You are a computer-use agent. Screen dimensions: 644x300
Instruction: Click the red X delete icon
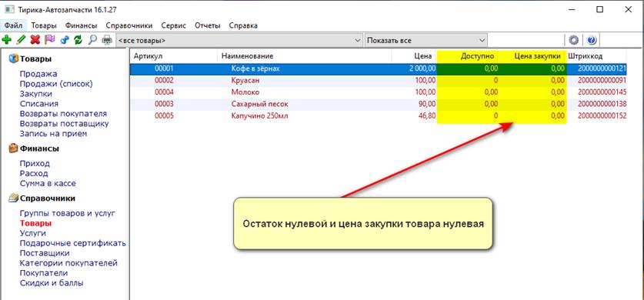pos(35,40)
